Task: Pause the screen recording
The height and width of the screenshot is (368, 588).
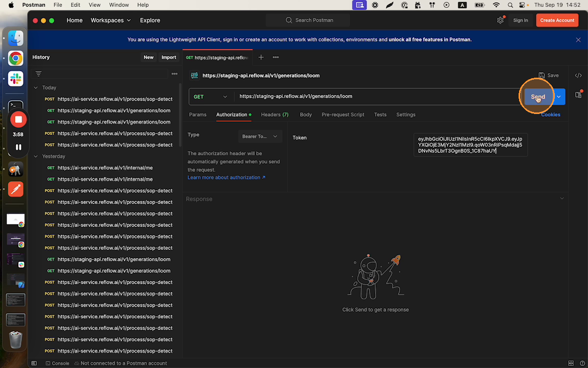Action: coord(18,147)
